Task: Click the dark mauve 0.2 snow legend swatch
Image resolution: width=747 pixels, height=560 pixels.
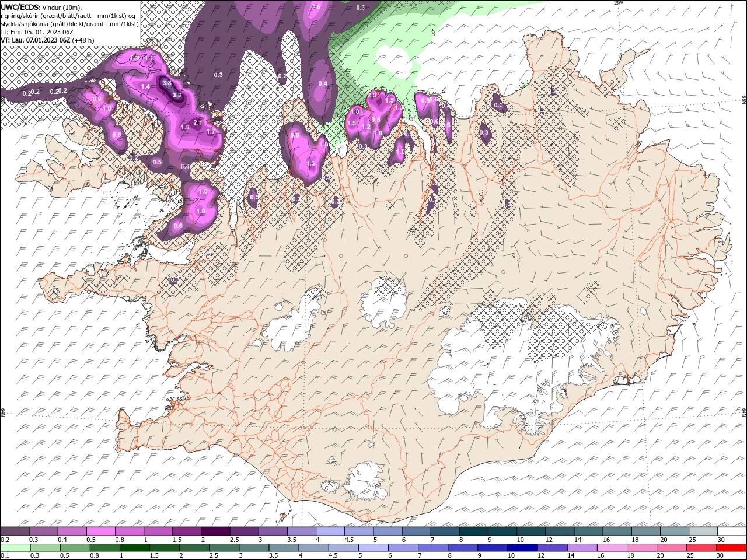Action: click(x=15, y=531)
